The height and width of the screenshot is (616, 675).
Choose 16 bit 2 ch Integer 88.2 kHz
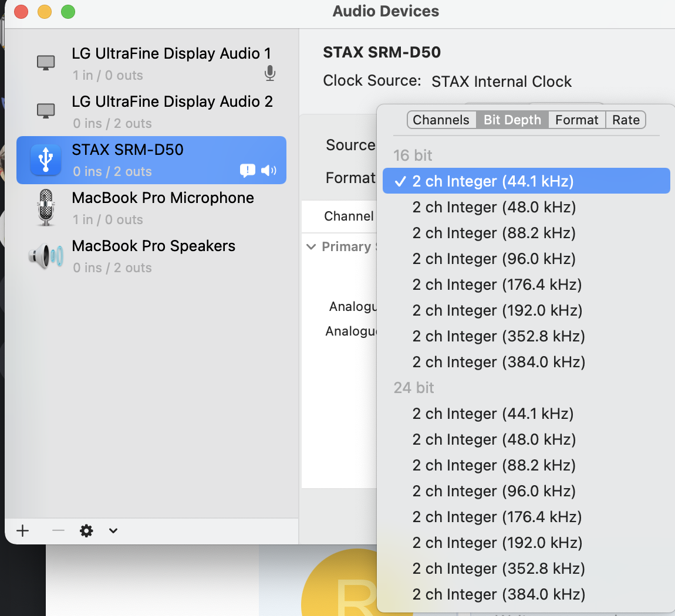[526, 233]
